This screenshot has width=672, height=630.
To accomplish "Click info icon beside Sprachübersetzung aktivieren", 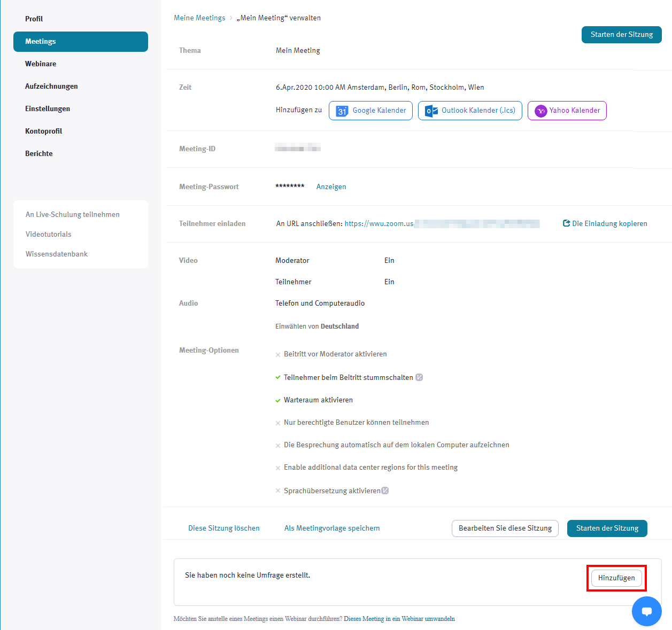I will [x=385, y=491].
